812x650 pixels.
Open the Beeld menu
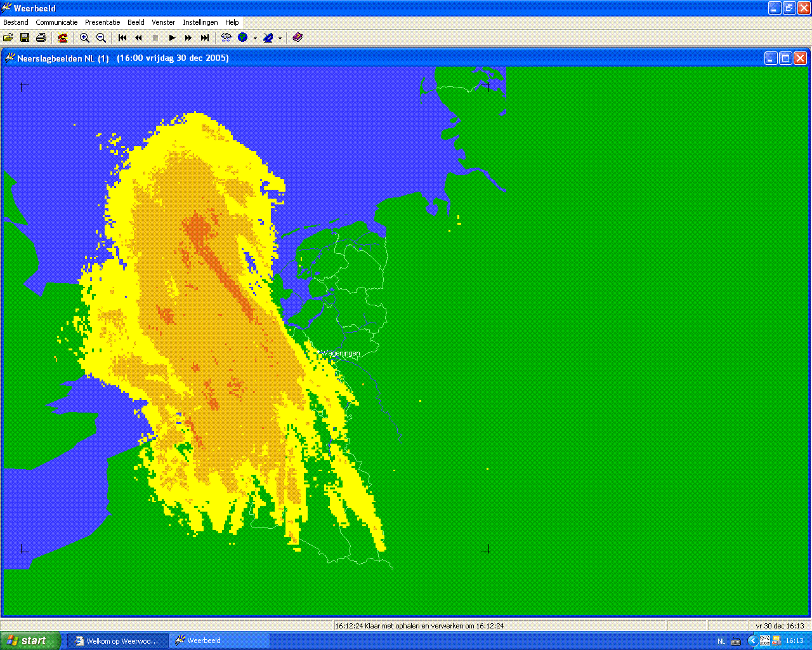136,22
